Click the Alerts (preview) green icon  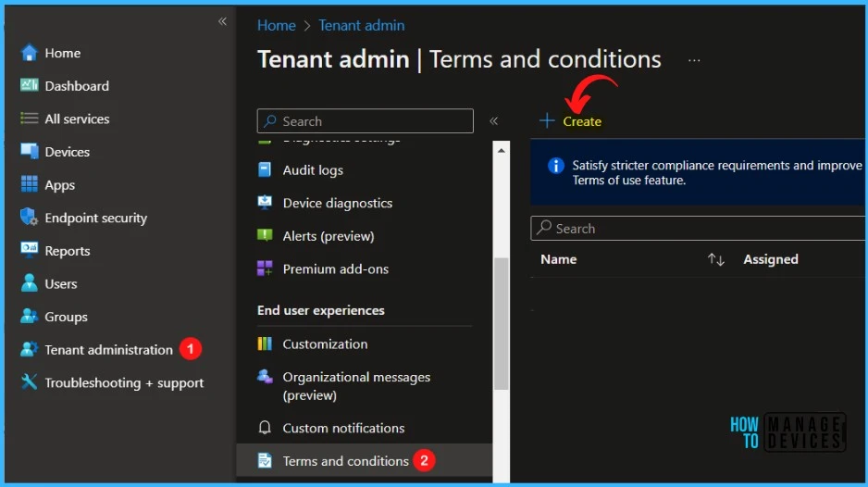point(265,235)
